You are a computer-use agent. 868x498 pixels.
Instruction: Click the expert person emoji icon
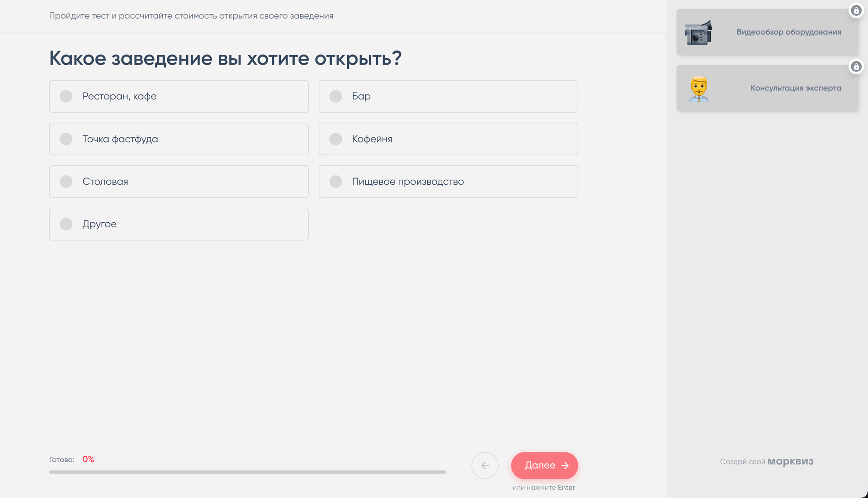[698, 89]
